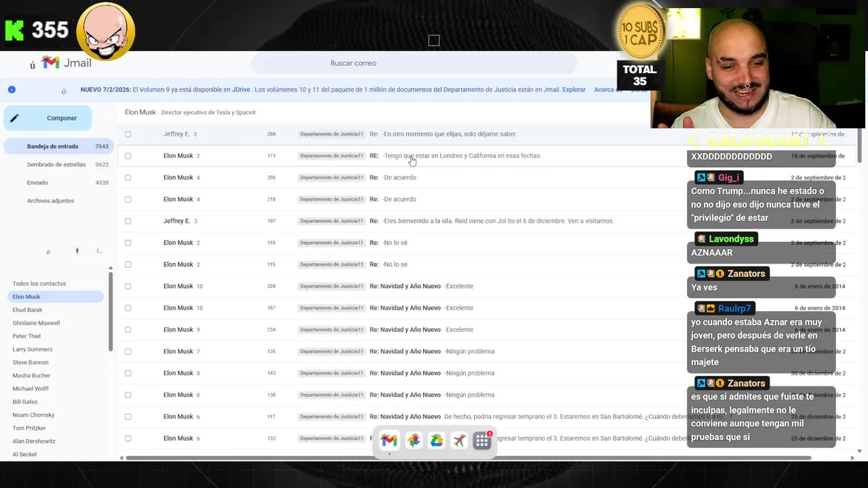The height and width of the screenshot is (488, 868).
Task: Open email number 115 'No lo sé'
Action: click(487, 264)
